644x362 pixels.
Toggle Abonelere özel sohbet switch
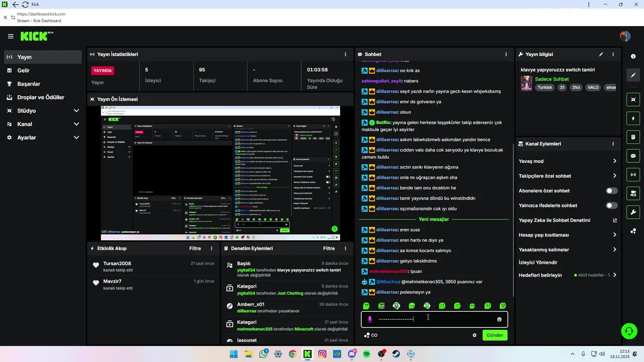pyautogui.click(x=612, y=191)
